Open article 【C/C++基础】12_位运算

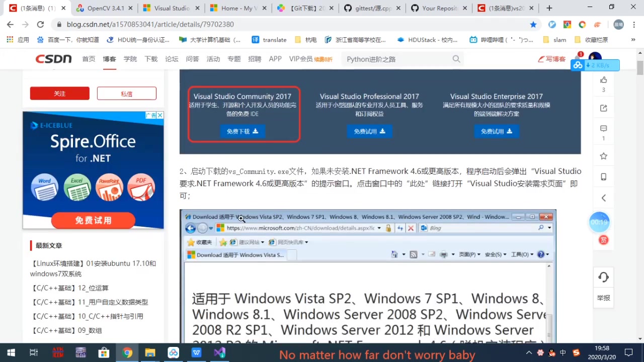pyautogui.click(x=69, y=288)
